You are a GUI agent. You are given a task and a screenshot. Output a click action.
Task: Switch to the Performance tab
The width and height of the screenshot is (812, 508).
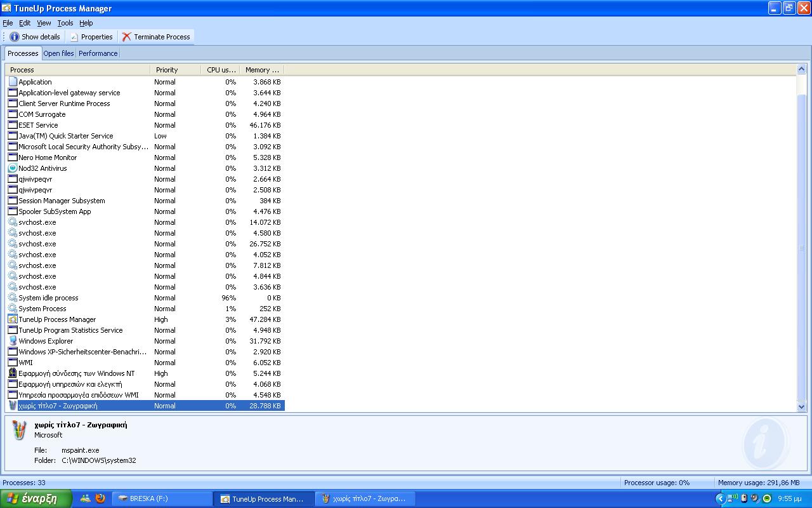(98, 53)
